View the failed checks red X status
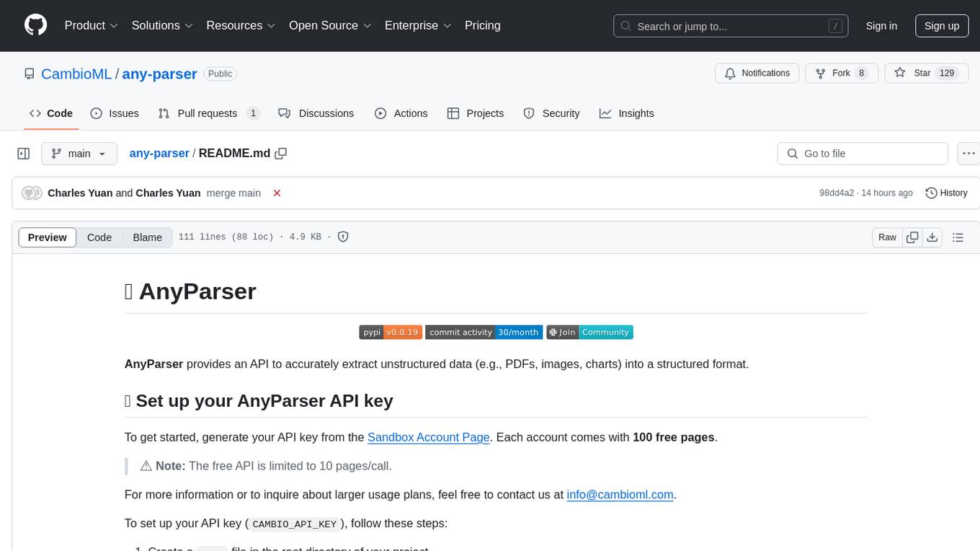The width and height of the screenshot is (980, 551). pyautogui.click(x=277, y=193)
